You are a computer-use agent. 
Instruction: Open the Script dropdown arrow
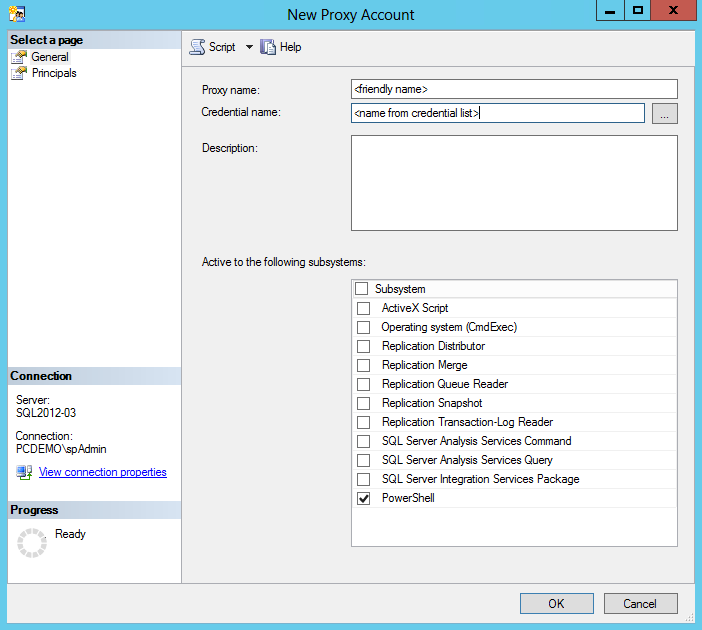tap(249, 47)
